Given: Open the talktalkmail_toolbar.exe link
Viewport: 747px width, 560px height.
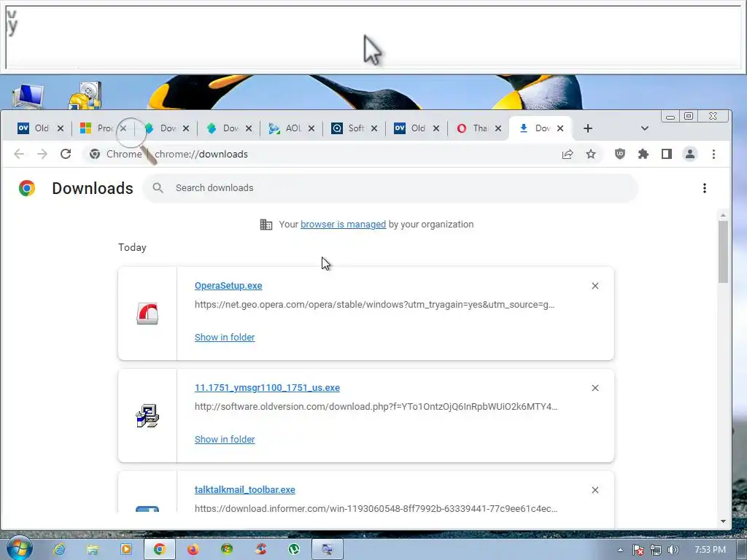Looking at the screenshot, I should click(245, 490).
